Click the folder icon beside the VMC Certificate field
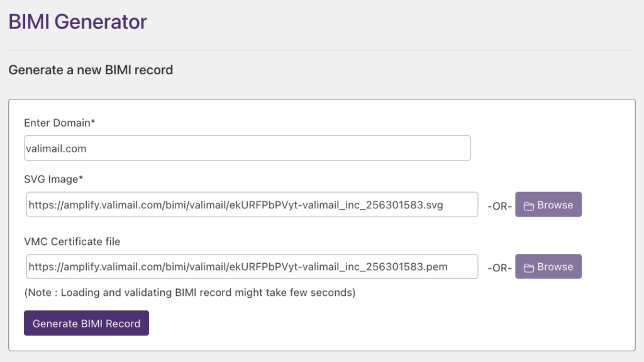The height and width of the screenshot is (362, 644). click(x=529, y=268)
